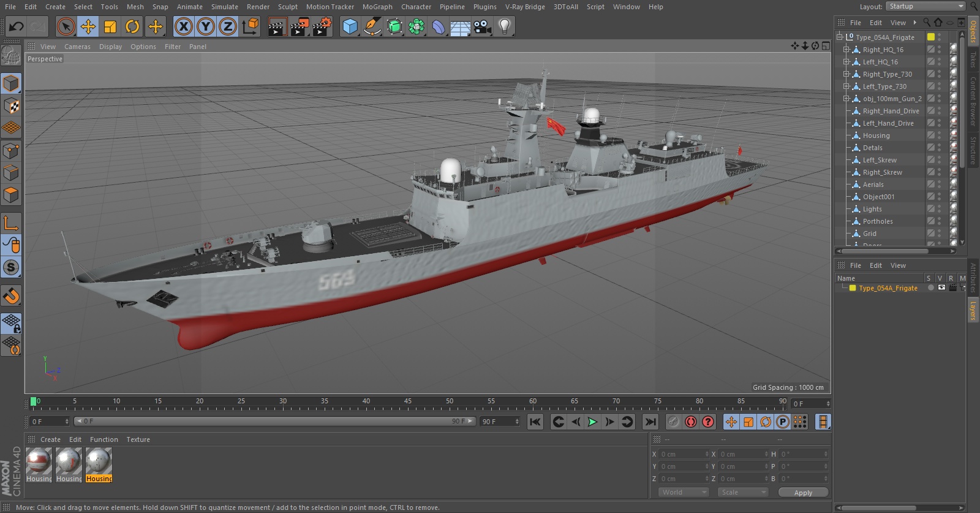Switch to Texture mode in left sidebar
This screenshot has width=980, height=513.
11,106
